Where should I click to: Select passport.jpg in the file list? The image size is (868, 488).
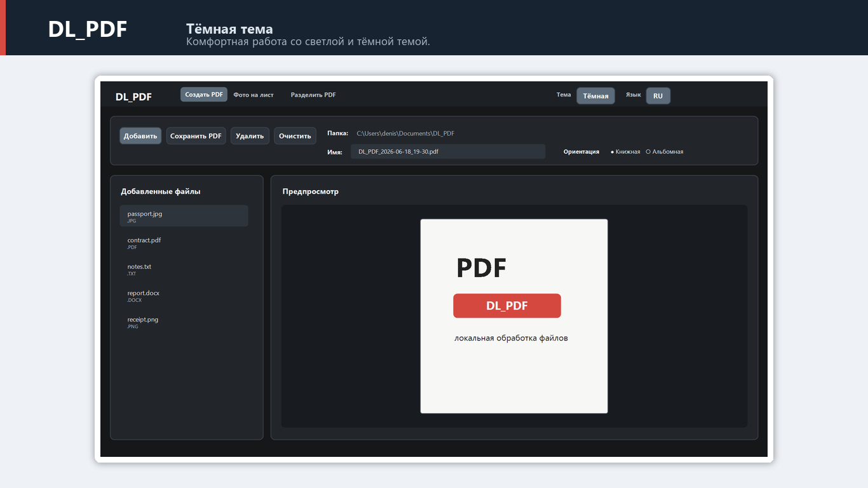click(184, 216)
